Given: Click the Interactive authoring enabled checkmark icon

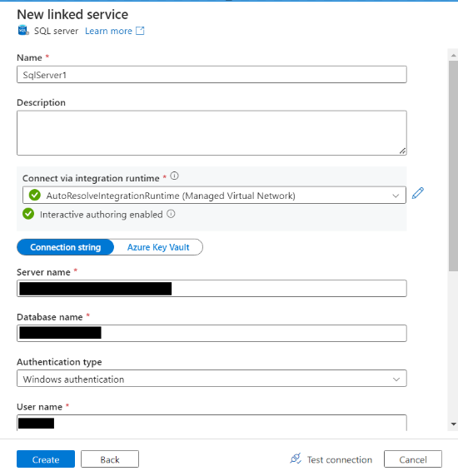Looking at the screenshot, I should click(28, 214).
